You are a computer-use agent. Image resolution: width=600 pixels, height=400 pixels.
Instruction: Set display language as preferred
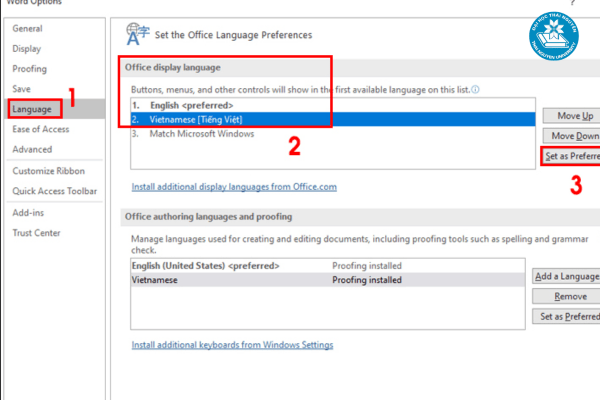(571, 156)
